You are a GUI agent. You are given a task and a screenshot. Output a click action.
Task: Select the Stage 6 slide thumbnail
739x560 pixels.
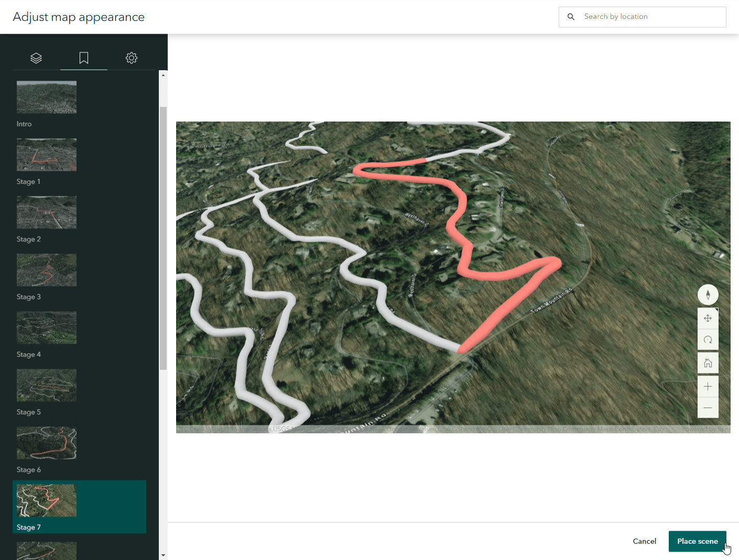[47, 443]
